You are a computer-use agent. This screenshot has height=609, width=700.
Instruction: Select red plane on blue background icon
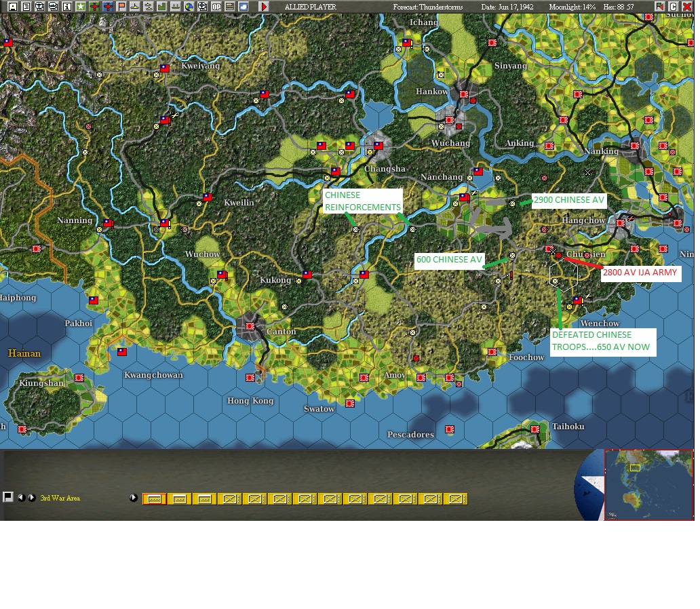(108, 6)
